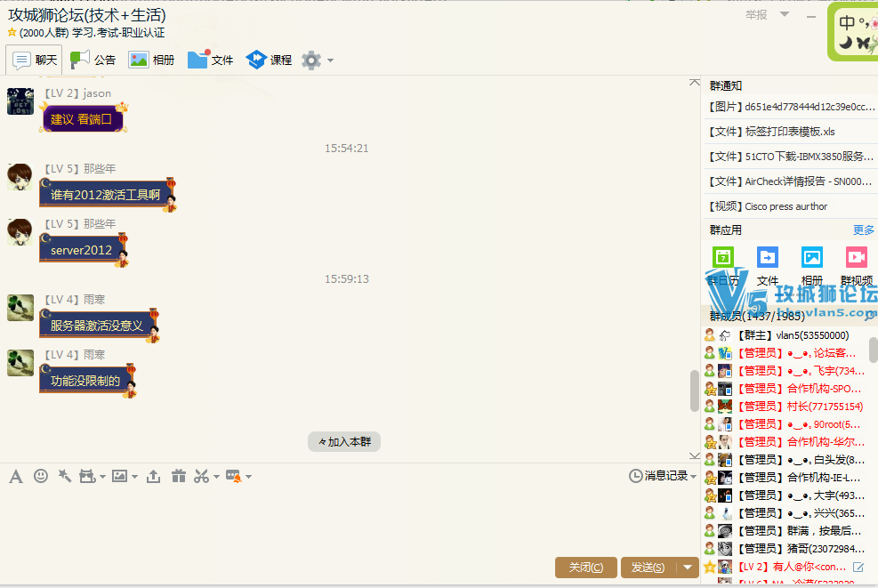
Task: Open the 消息记录 message history dropdown
Action: tap(662, 476)
